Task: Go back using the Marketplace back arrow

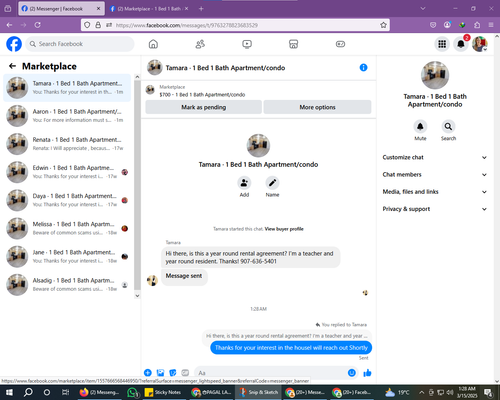Action: pyautogui.click(x=12, y=66)
